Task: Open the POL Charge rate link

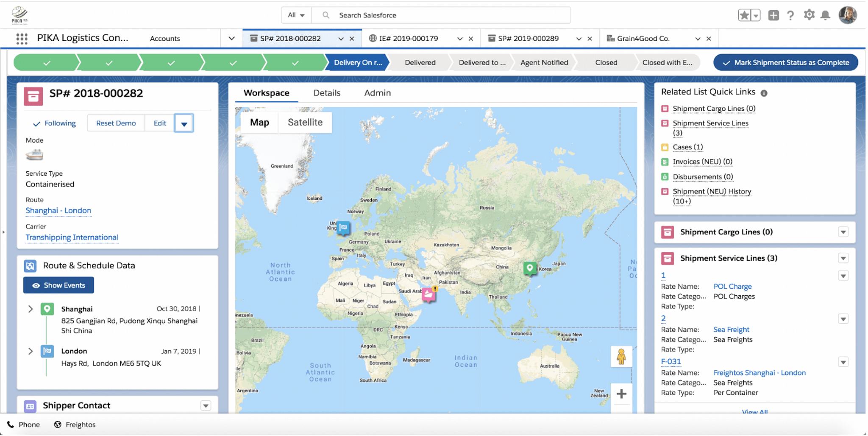Action: pyautogui.click(x=732, y=287)
